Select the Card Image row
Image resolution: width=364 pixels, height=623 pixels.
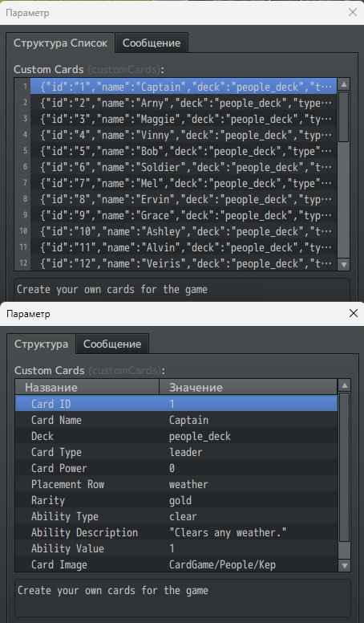176,564
